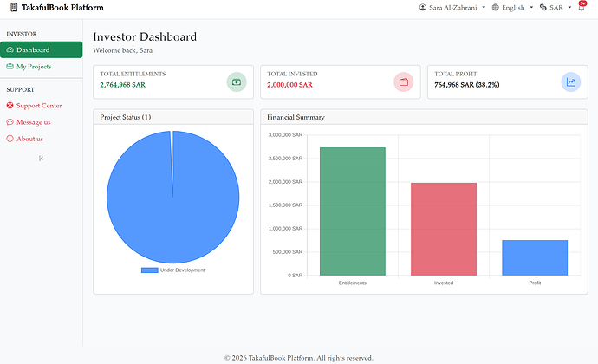Click the red wallet icon on Total Invested

[x=404, y=82]
